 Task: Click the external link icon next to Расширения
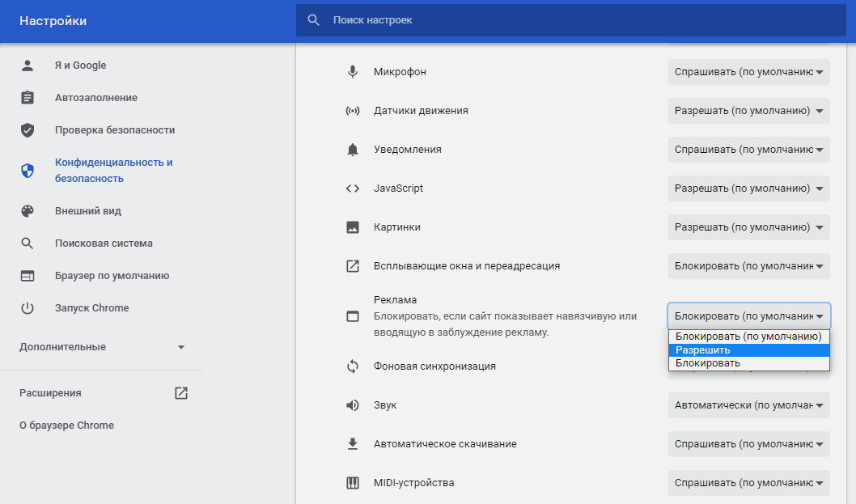tap(181, 393)
